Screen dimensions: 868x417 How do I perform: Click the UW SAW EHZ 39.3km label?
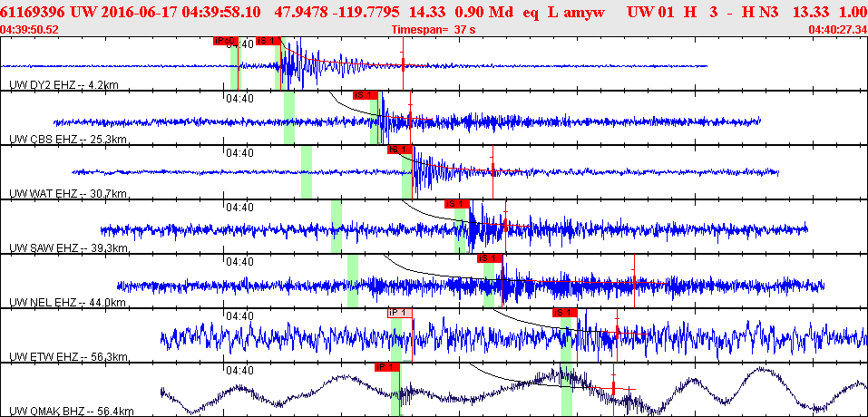coord(67,248)
